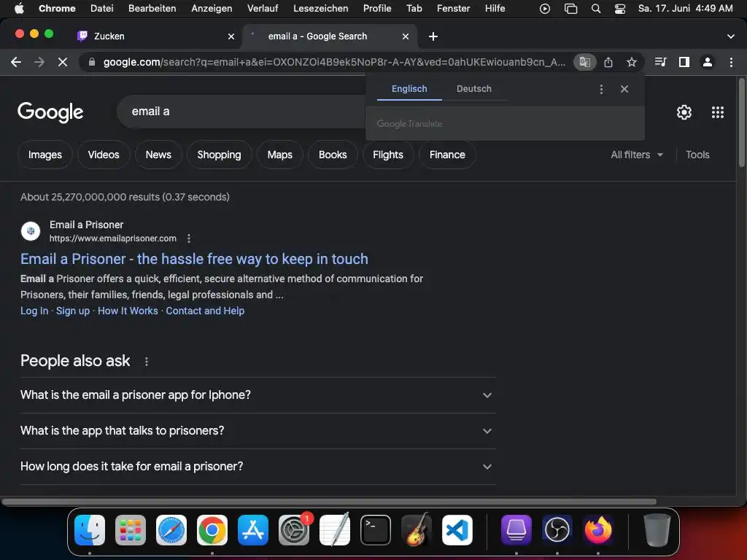The height and width of the screenshot is (560, 747).
Task: Filter results by Finance
Action: tap(447, 155)
